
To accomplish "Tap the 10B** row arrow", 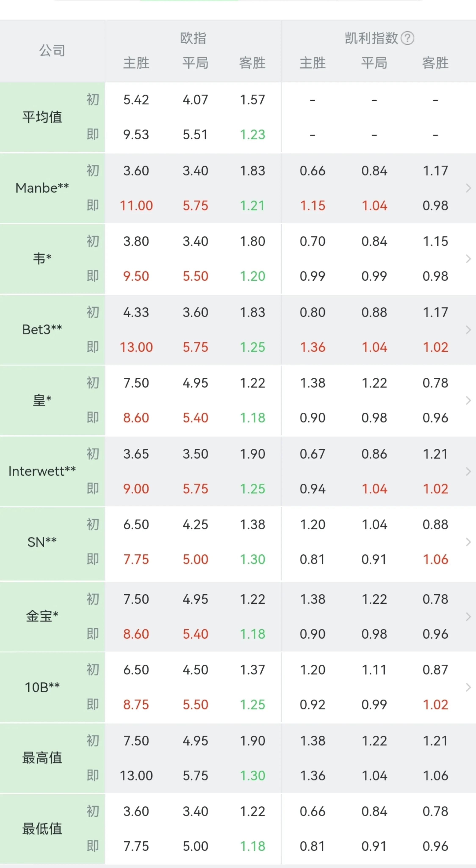I will [x=468, y=687].
